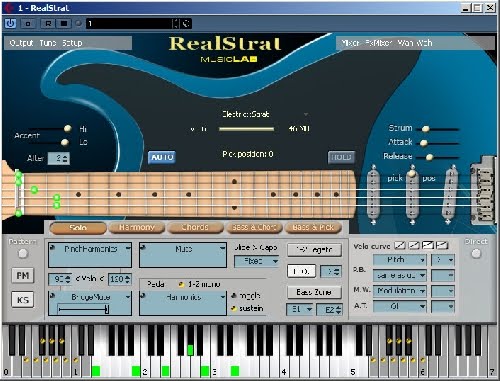Open the Fixed slide caps dropdown
The width and height of the screenshot is (500, 381).
tap(256, 261)
